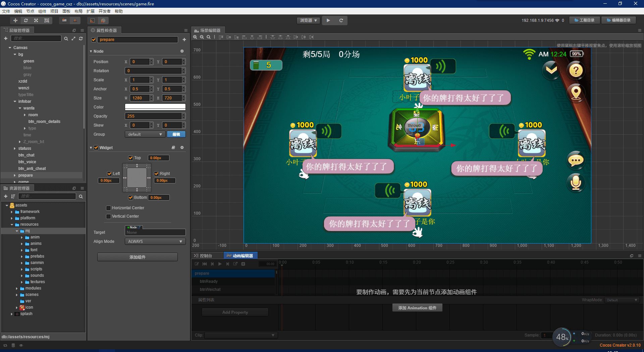Uncheck Widget Top alignment

(131, 158)
